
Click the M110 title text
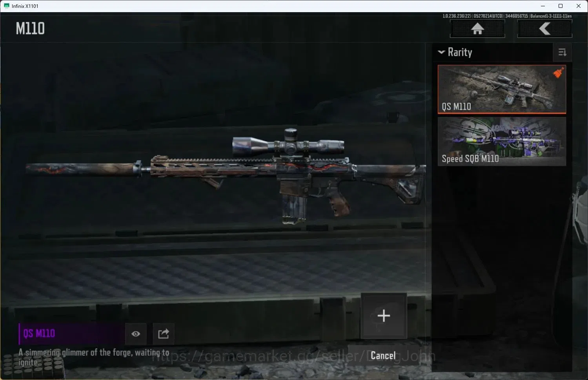[x=30, y=28]
